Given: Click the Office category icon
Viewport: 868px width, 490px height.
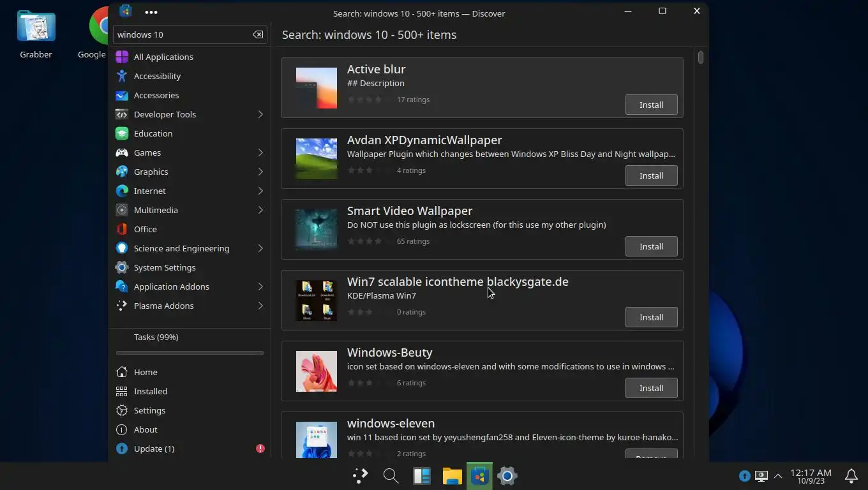Looking at the screenshot, I should [x=122, y=229].
